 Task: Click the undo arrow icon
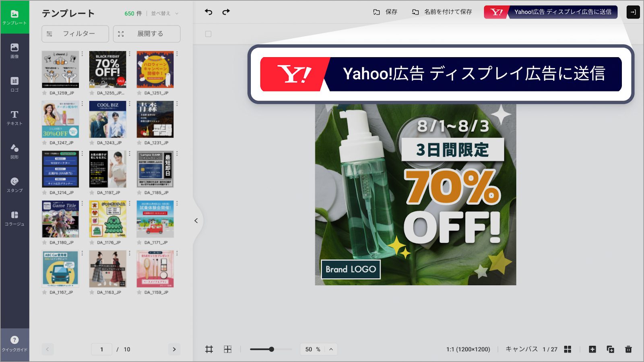[x=208, y=12]
